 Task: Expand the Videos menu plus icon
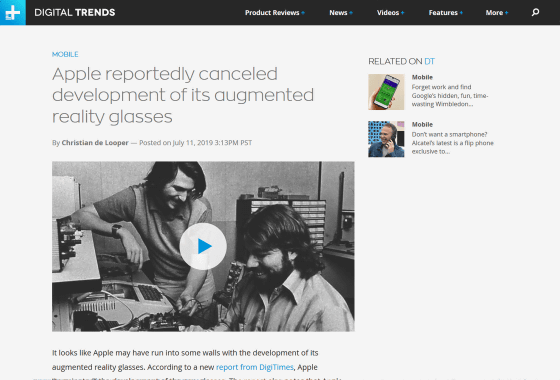(x=402, y=13)
